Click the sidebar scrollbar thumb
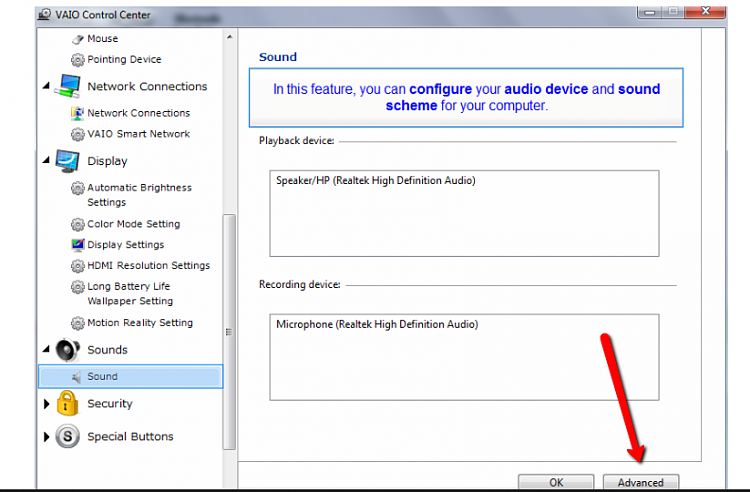 pos(229,332)
